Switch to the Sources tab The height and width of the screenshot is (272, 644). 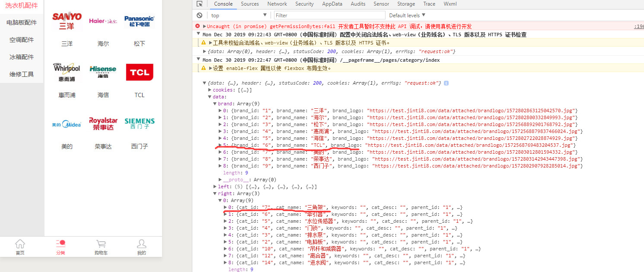click(x=250, y=4)
